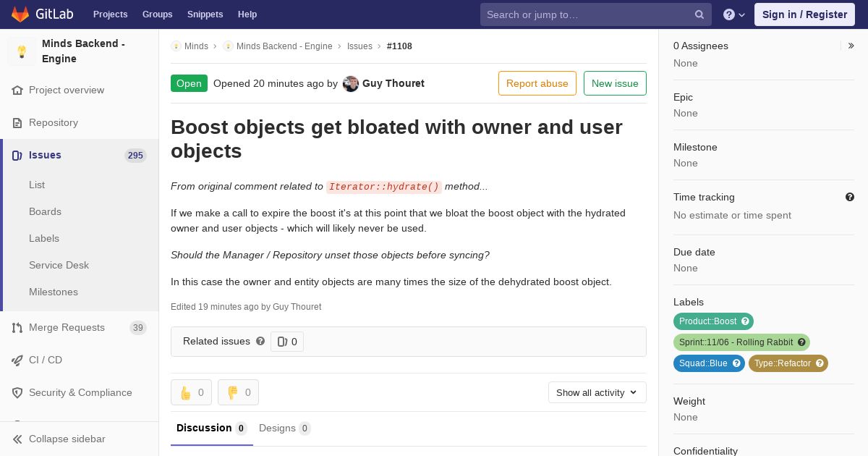Click the Related issues help icon
868x456 pixels.
click(260, 341)
